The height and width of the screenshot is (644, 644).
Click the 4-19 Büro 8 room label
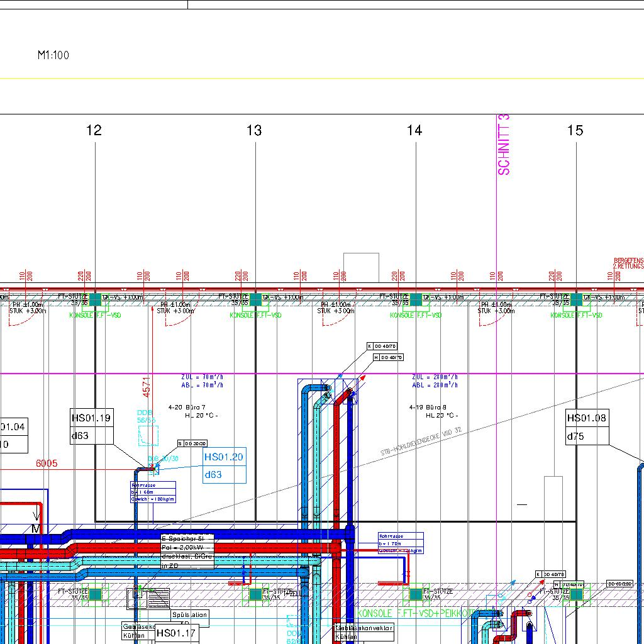[x=428, y=407]
